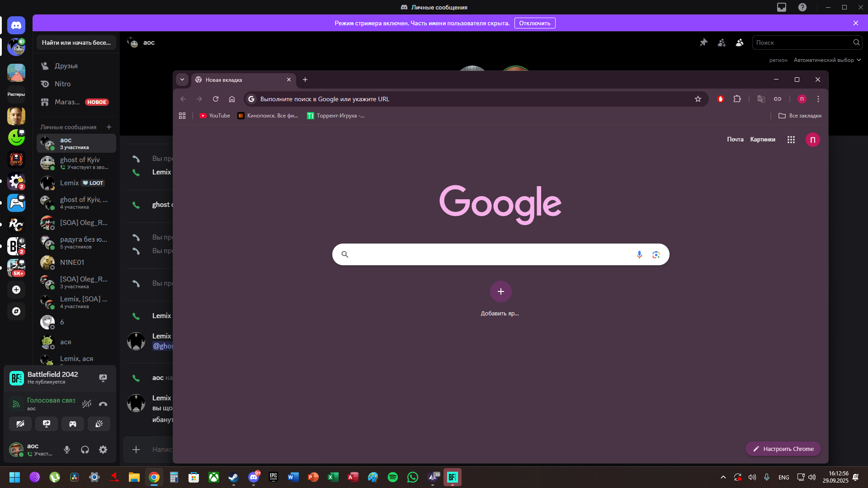This screenshot has width=868, height=488.
Task: Open the All Bookmarks folder in Chrome
Action: 800,116
